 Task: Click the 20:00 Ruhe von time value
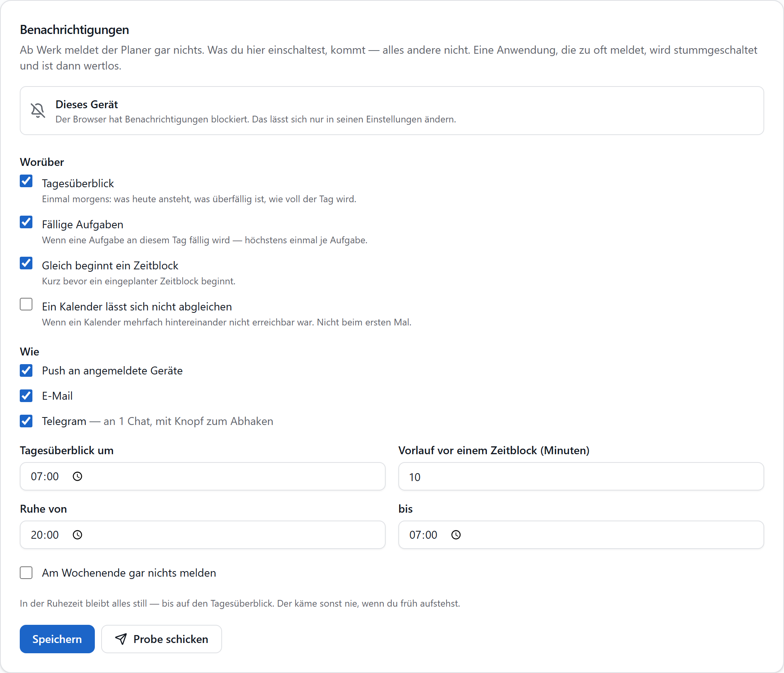click(45, 535)
